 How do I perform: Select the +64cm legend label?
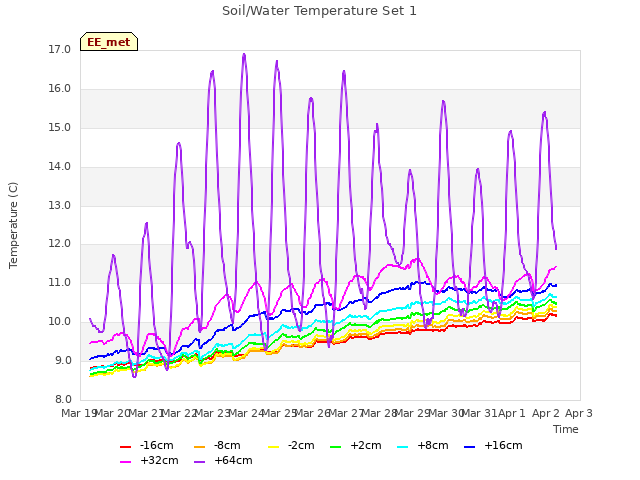point(233,460)
